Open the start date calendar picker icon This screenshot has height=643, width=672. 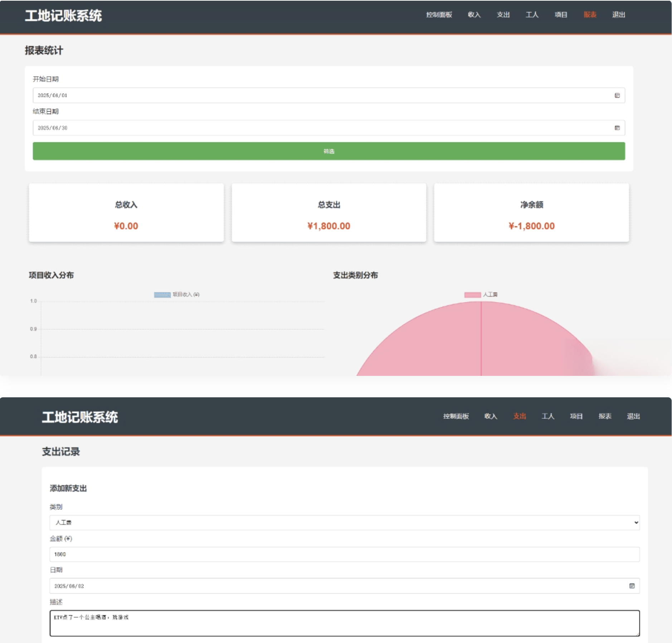pyautogui.click(x=617, y=95)
